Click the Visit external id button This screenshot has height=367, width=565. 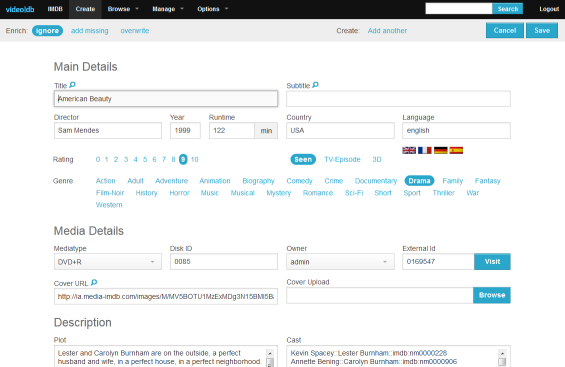coord(492,262)
